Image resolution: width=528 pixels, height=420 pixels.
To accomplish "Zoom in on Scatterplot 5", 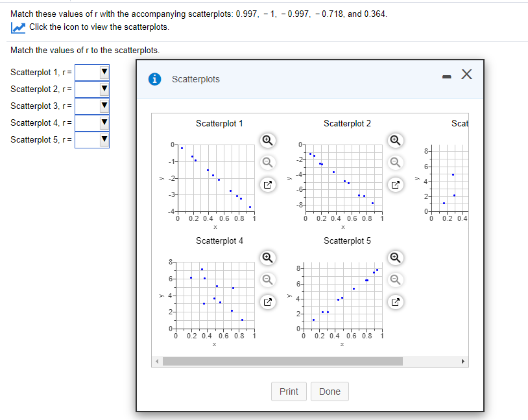I will click(x=396, y=258).
